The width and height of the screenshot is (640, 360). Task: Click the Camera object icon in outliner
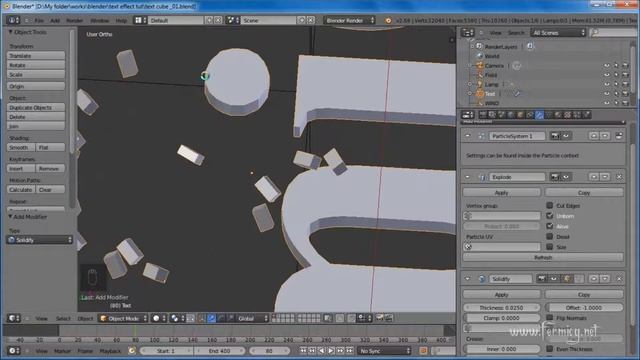[480, 65]
